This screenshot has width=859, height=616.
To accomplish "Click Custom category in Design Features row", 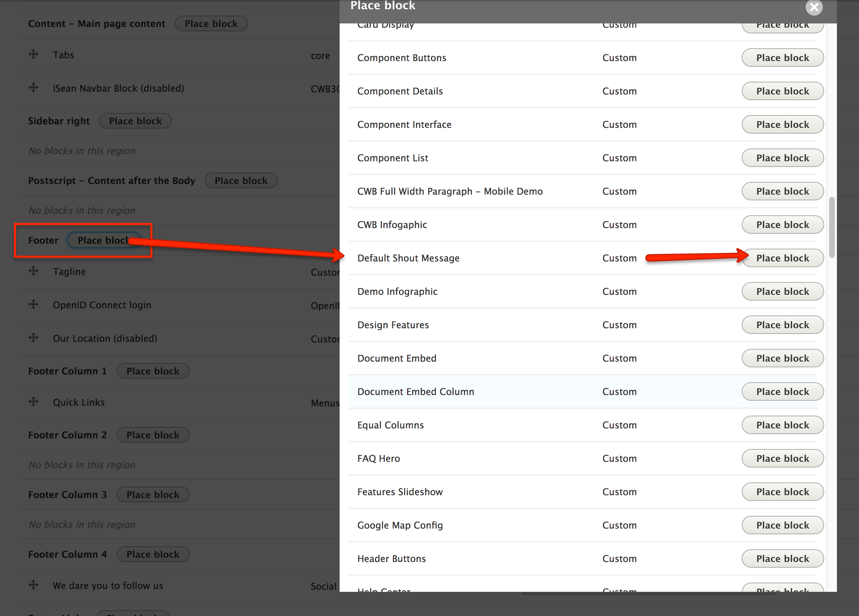I will pyautogui.click(x=619, y=325).
